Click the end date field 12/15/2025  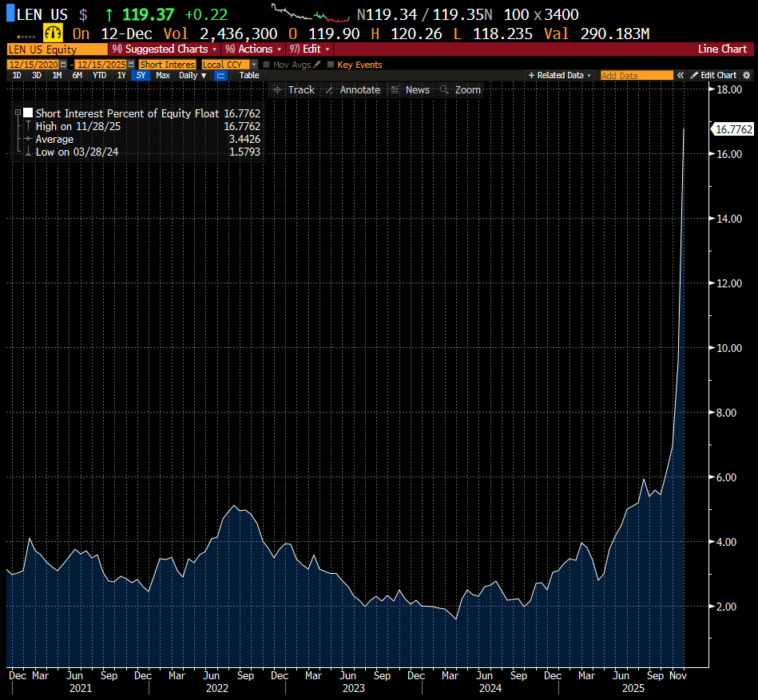pos(101,64)
